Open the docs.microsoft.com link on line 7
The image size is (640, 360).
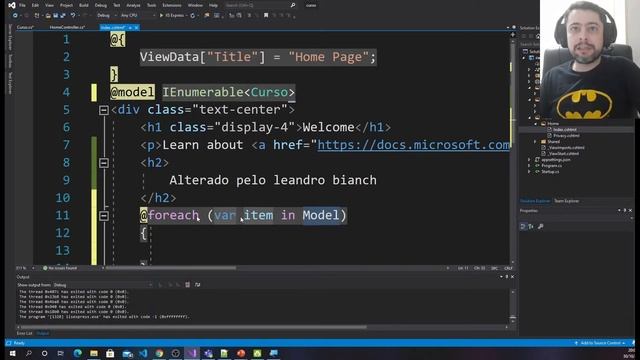click(x=413, y=145)
